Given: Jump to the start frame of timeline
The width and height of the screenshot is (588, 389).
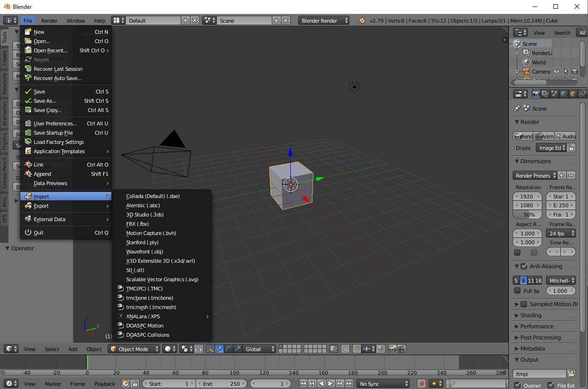Looking at the screenshot, I should coord(303,384).
